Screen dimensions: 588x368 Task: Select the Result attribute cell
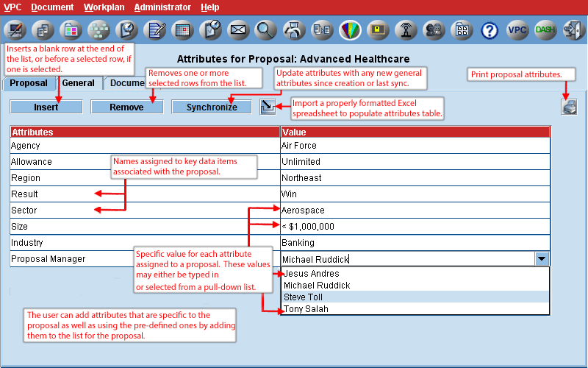(x=145, y=194)
